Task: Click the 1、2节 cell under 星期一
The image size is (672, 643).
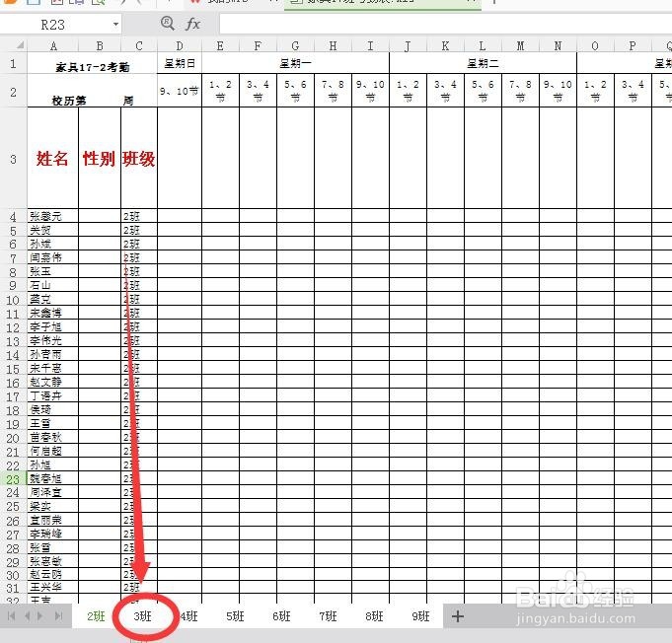Action: [x=220, y=91]
